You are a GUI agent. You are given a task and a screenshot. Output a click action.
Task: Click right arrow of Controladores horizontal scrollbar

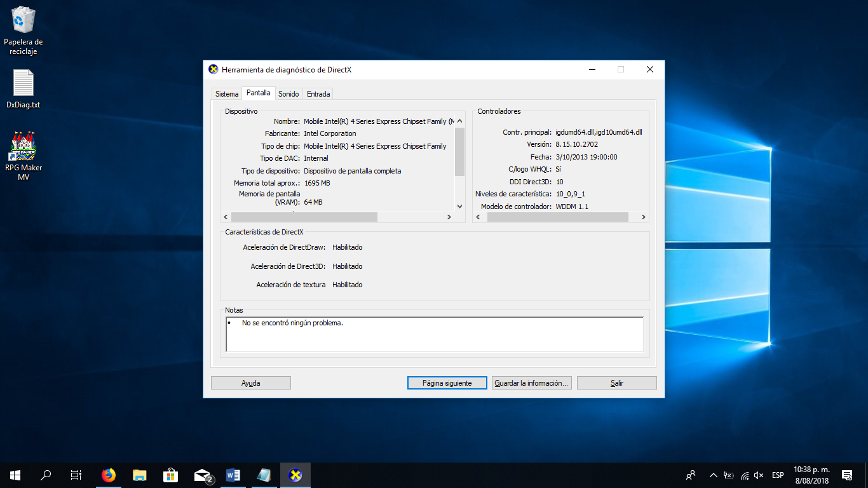click(x=644, y=217)
